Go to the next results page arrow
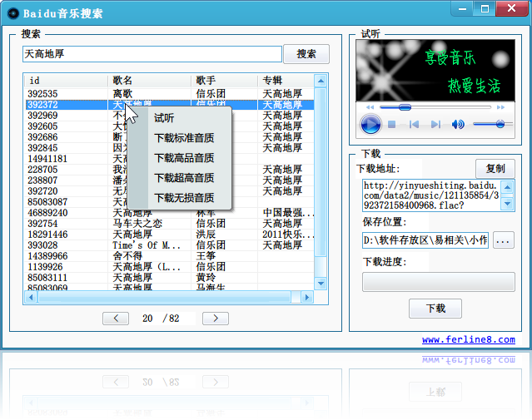The image size is (532, 420). (215, 319)
